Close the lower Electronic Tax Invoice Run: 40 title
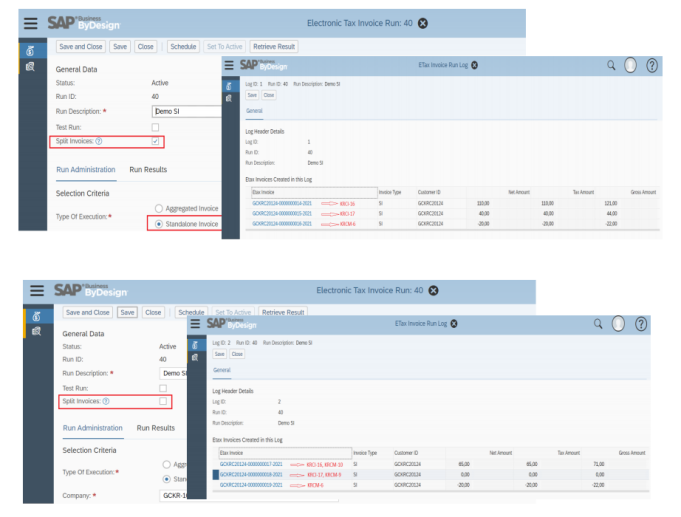Screen dimensions: 681x517 point(433,291)
